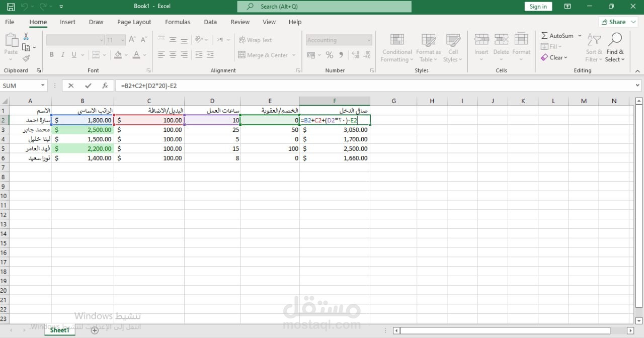Open Find & Select menu
Viewport: 644px width, 338px height.
(x=615, y=48)
